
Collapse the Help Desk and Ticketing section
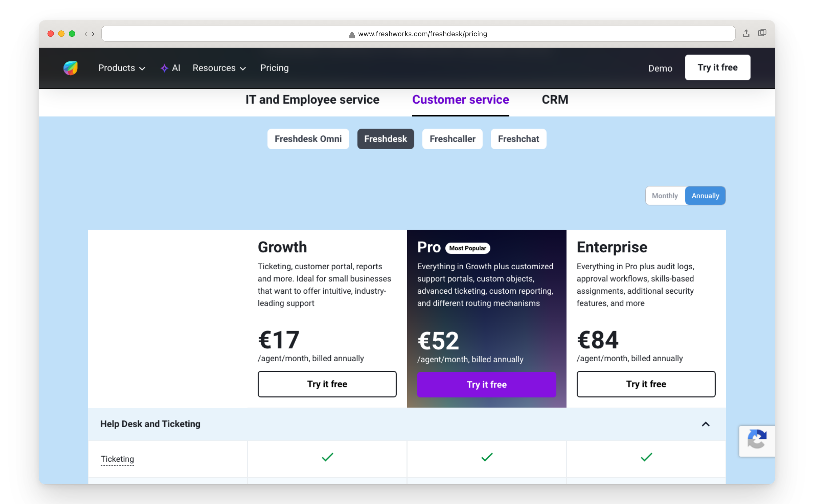[706, 424]
